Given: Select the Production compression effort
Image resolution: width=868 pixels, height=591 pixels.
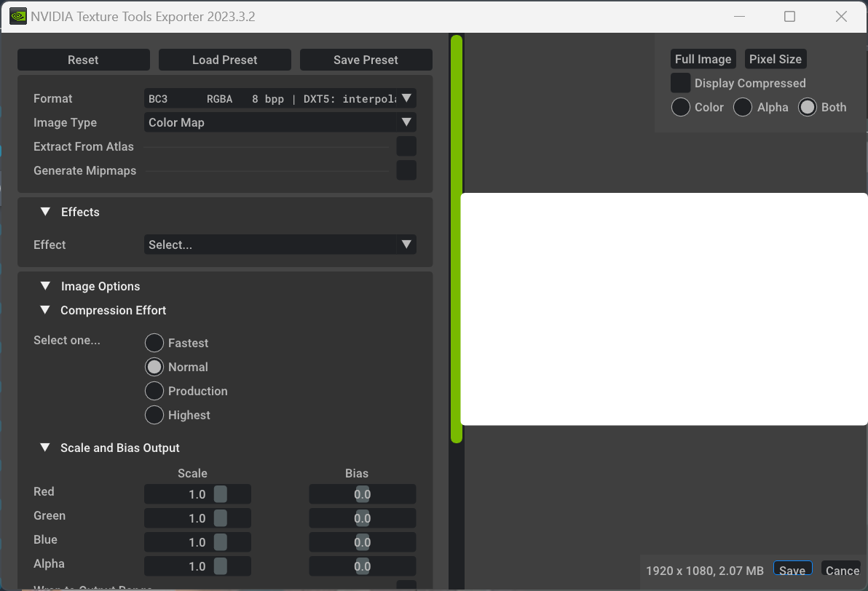Looking at the screenshot, I should (154, 392).
